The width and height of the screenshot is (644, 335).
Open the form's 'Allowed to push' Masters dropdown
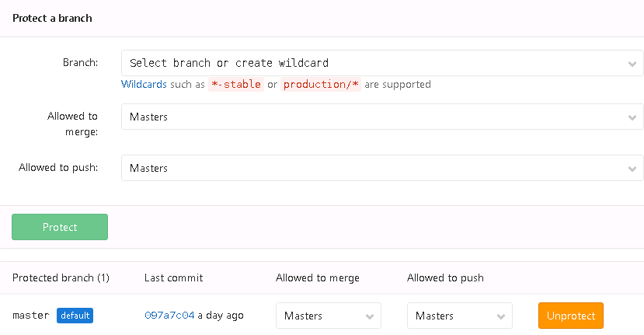click(382, 168)
